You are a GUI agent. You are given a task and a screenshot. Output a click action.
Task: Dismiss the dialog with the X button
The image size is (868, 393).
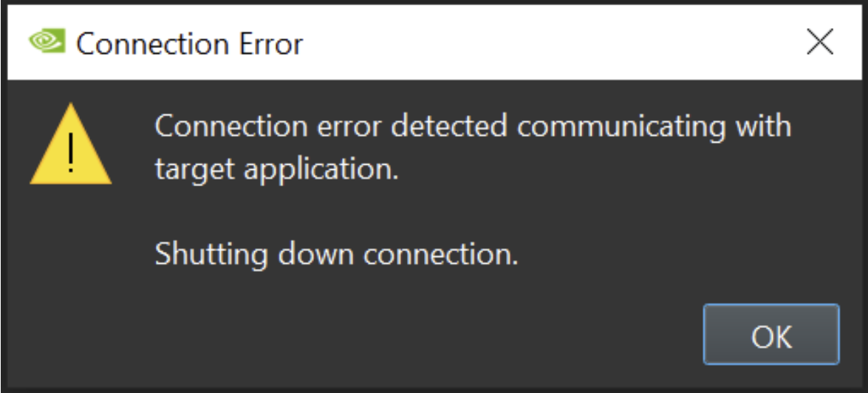(x=820, y=43)
